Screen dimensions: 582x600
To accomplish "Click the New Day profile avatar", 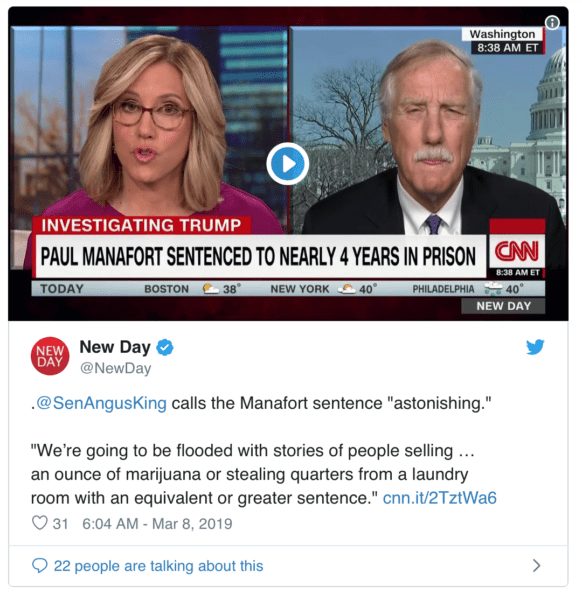I will coord(50,356).
